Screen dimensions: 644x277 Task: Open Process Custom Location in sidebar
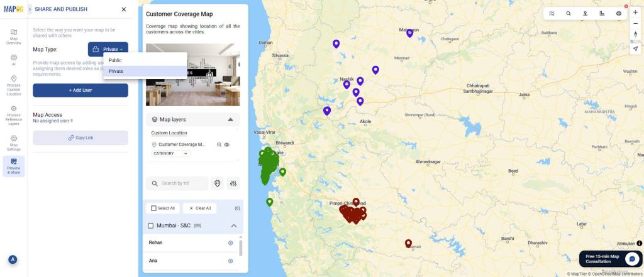pos(14,85)
